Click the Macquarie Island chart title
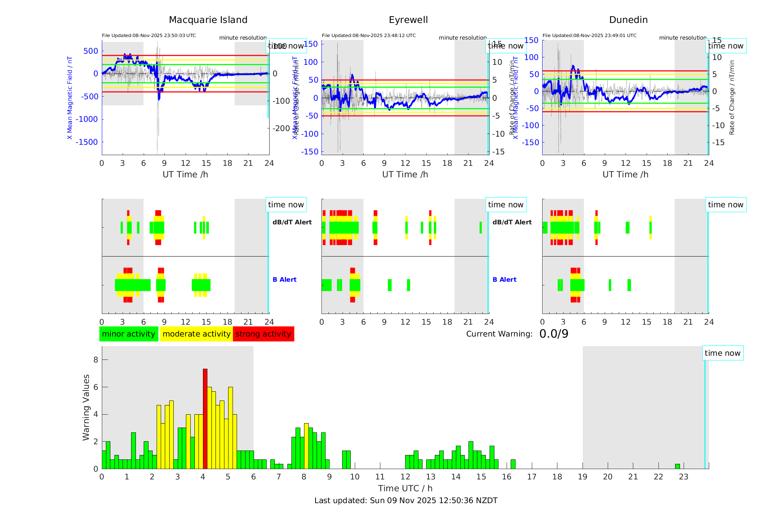Image resolution: width=784 pixels, height=532 pixels. pos(208,20)
